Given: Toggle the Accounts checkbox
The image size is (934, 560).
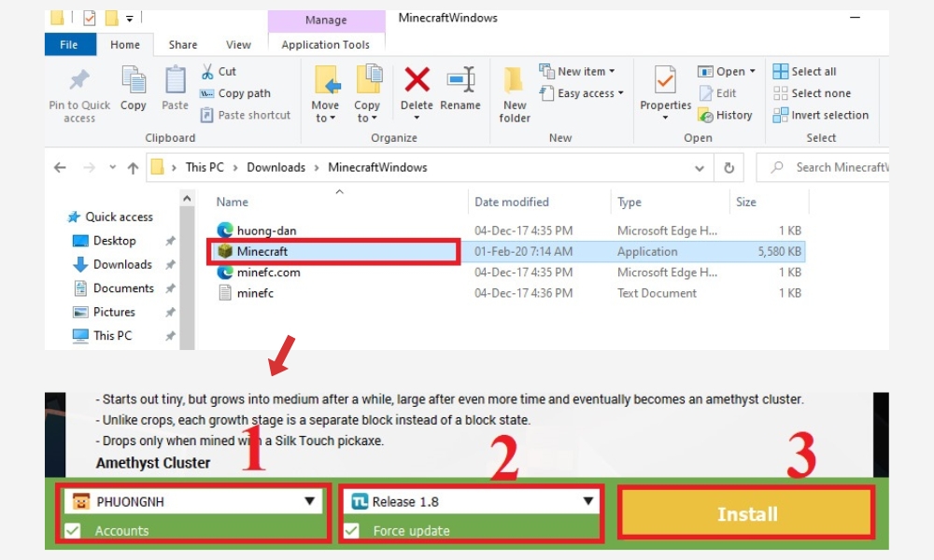Looking at the screenshot, I should click(x=73, y=531).
